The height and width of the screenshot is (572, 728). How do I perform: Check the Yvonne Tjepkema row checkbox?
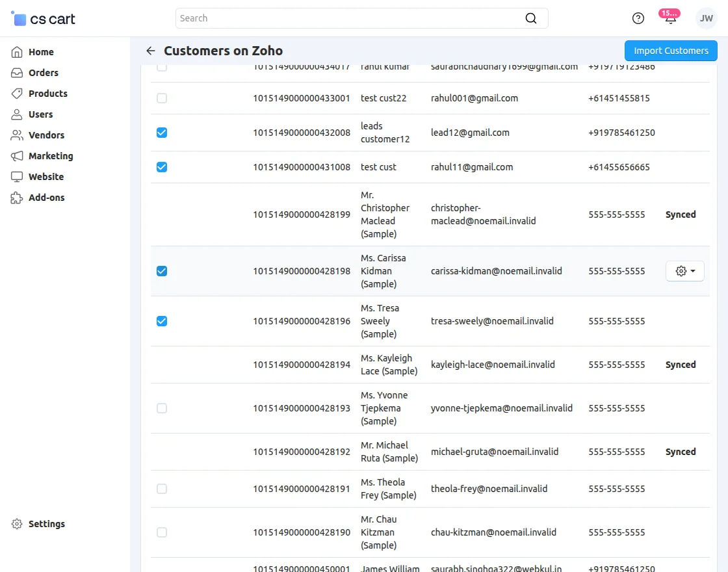click(161, 408)
